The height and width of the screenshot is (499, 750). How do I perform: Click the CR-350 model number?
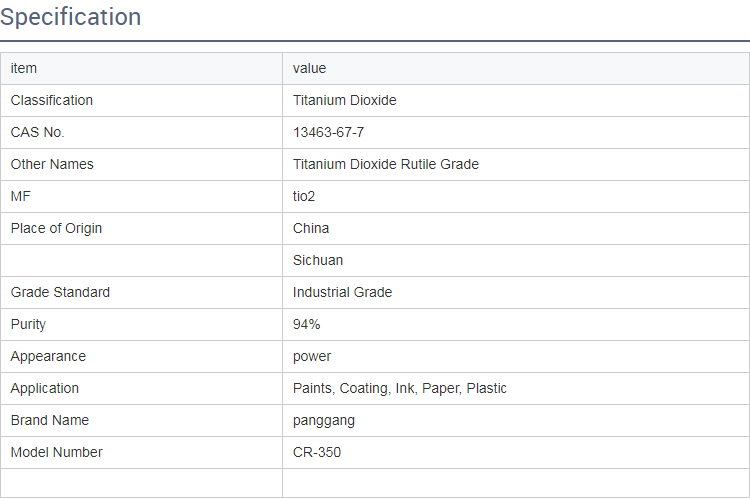(x=317, y=452)
